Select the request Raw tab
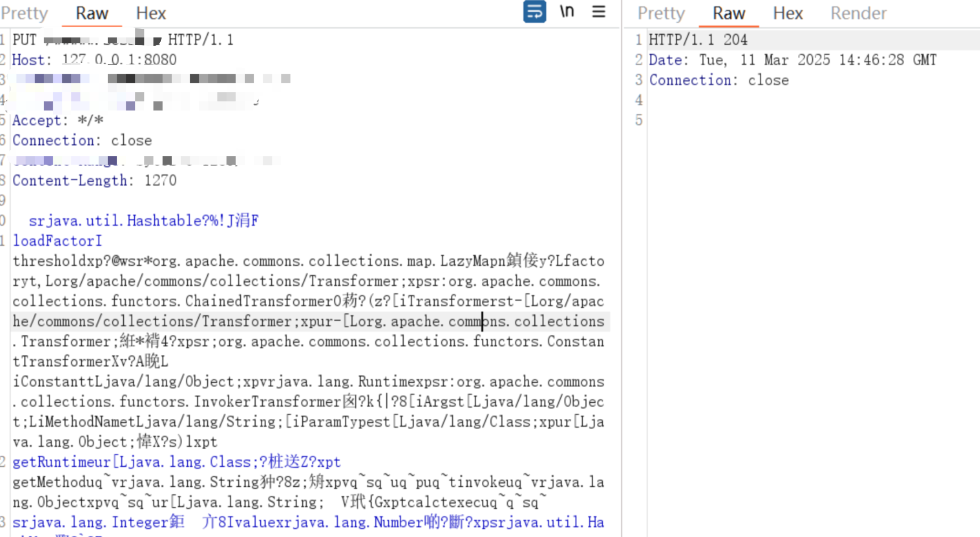 pyautogui.click(x=92, y=13)
